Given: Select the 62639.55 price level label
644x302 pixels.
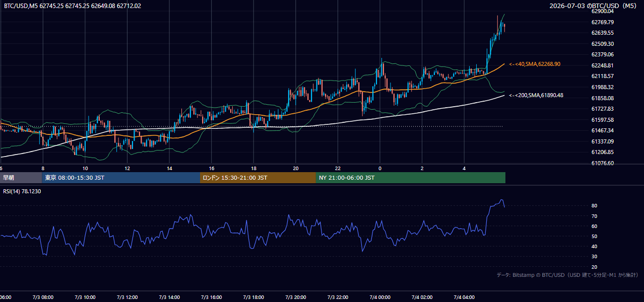Looking at the screenshot, I should tap(603, 33).
